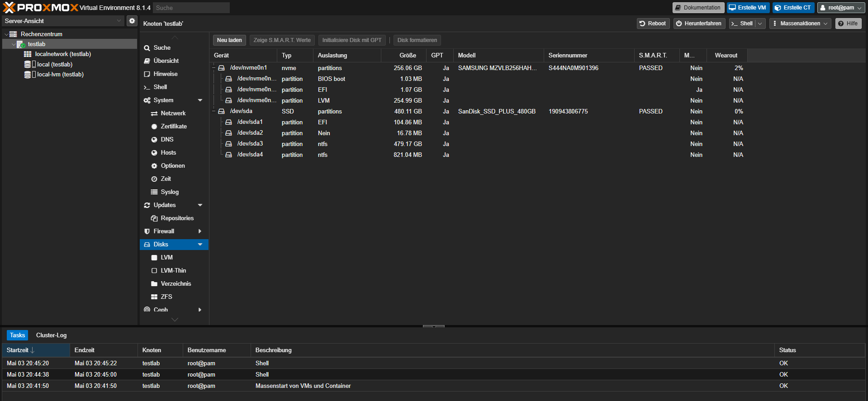Sort by the Startzeit column header

tap(36, 350)
